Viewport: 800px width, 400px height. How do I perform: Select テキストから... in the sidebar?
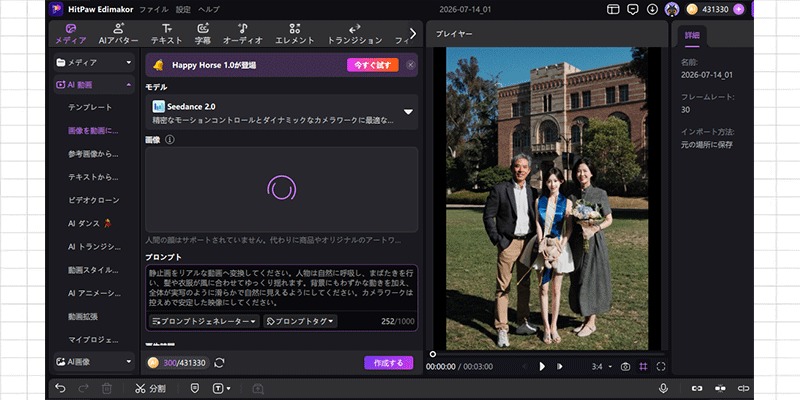[93, 177]
